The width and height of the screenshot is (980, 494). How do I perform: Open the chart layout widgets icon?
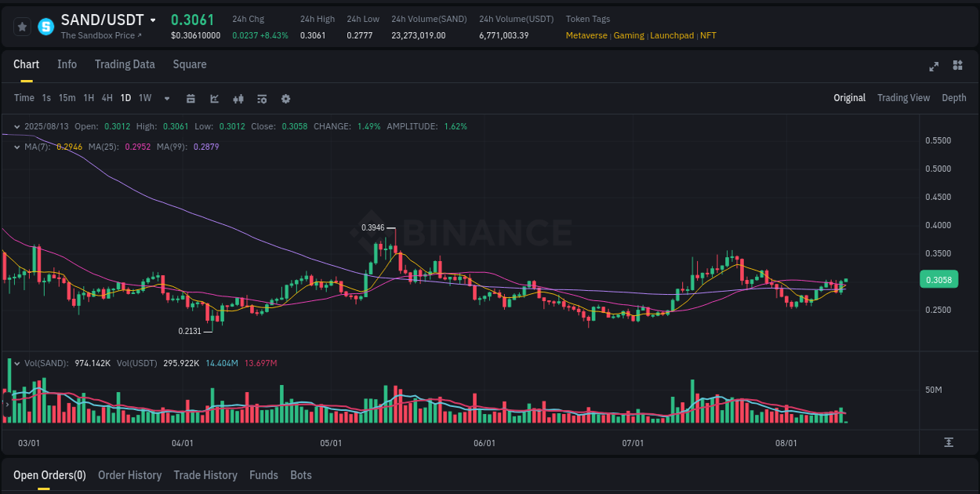point(956,67)
